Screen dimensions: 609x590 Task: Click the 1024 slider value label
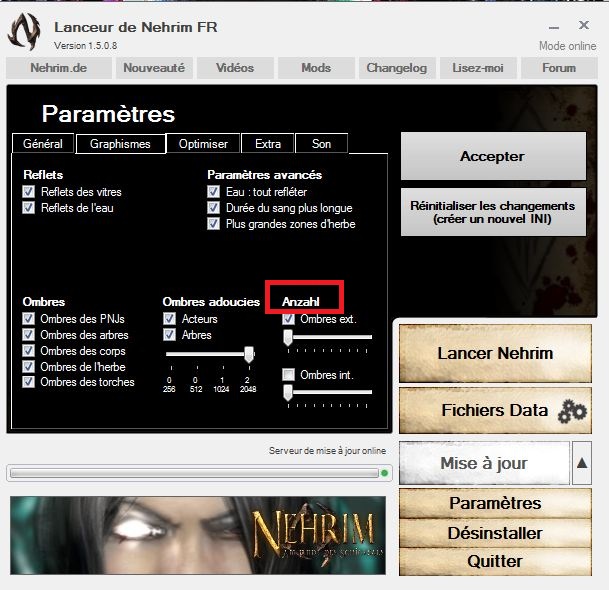[221, 389]
